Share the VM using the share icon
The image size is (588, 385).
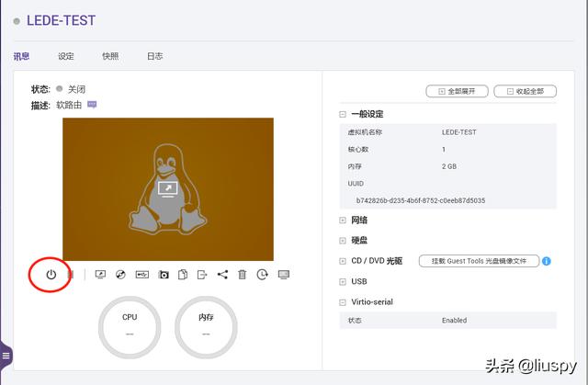222,275
